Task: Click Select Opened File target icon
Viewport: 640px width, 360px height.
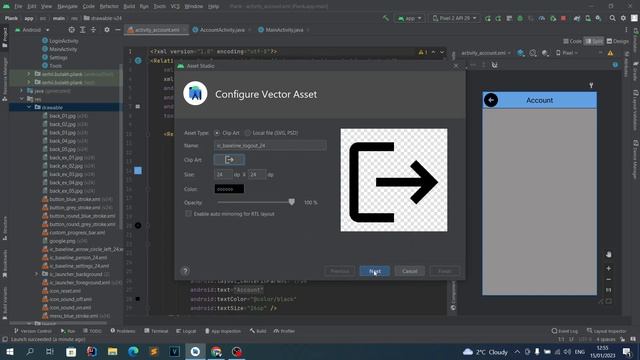Action: [x=71, y=30]
